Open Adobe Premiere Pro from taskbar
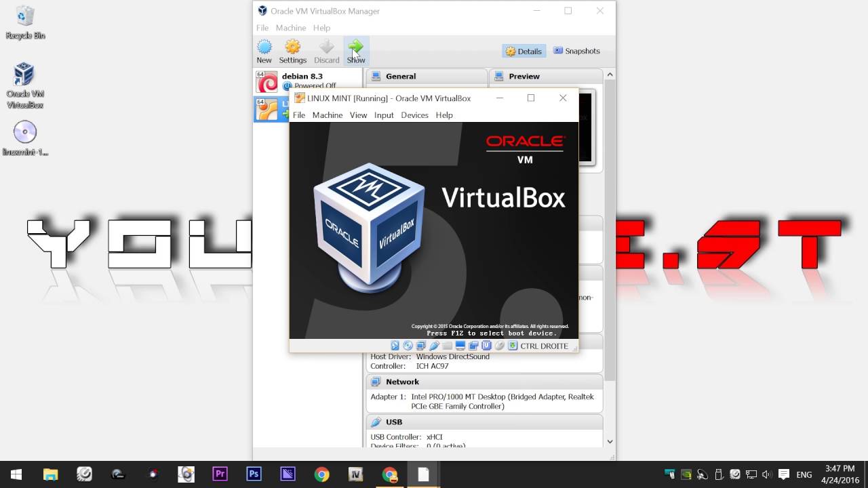868x488 pixels. 220,474
